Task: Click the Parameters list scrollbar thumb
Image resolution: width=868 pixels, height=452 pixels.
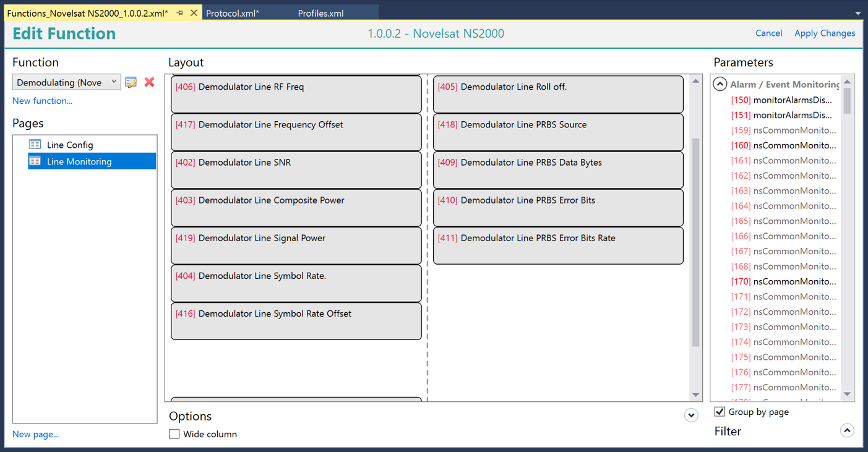Action: (x=848, y=101)
